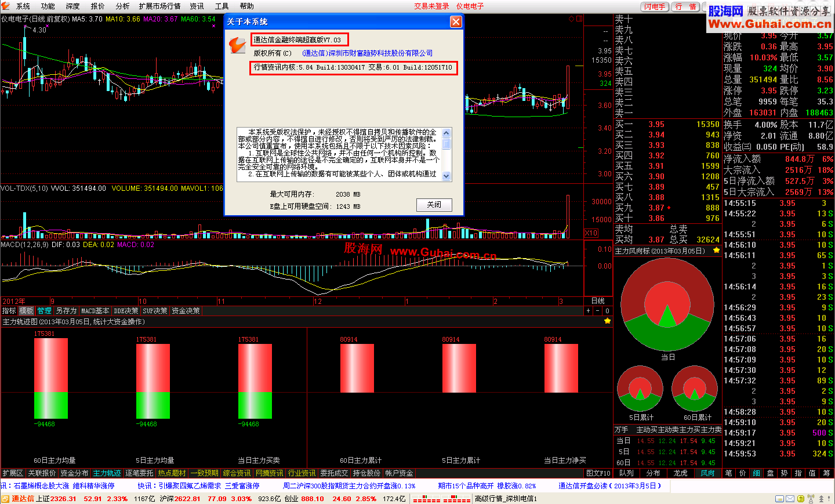Select the DDE决策 template
Image resolution: width=835 pixels, height=504 pixels.
[x=126, y=311]
